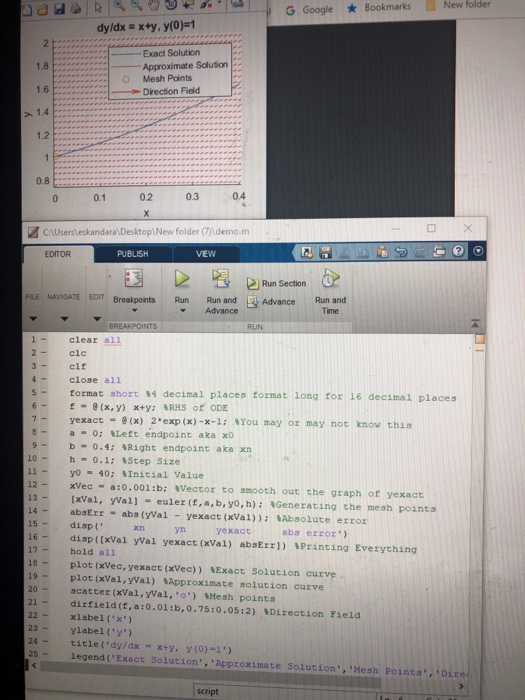Click the Undo arrow in quick access bar
This screenshot has height=700, width=525.
[x=401, y=252]
